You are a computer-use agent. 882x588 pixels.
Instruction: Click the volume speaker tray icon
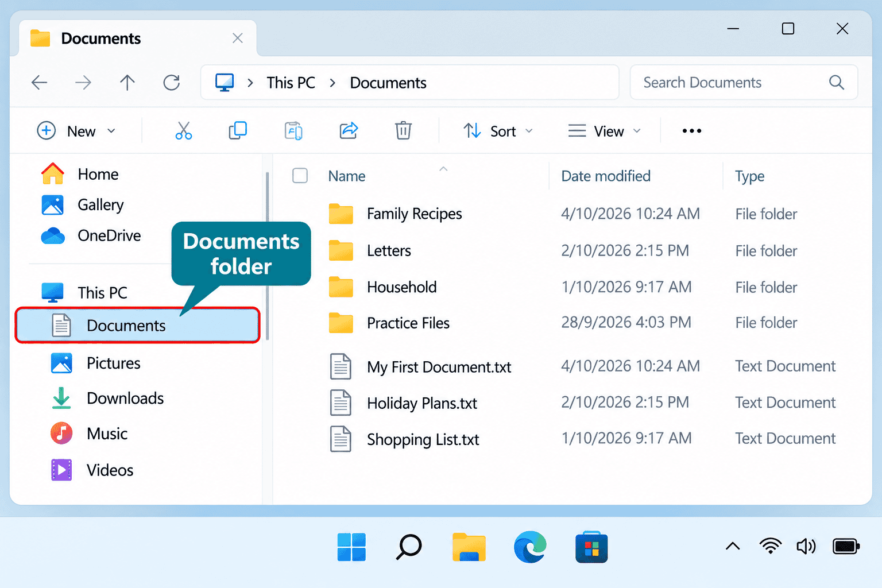pos(806,546)
